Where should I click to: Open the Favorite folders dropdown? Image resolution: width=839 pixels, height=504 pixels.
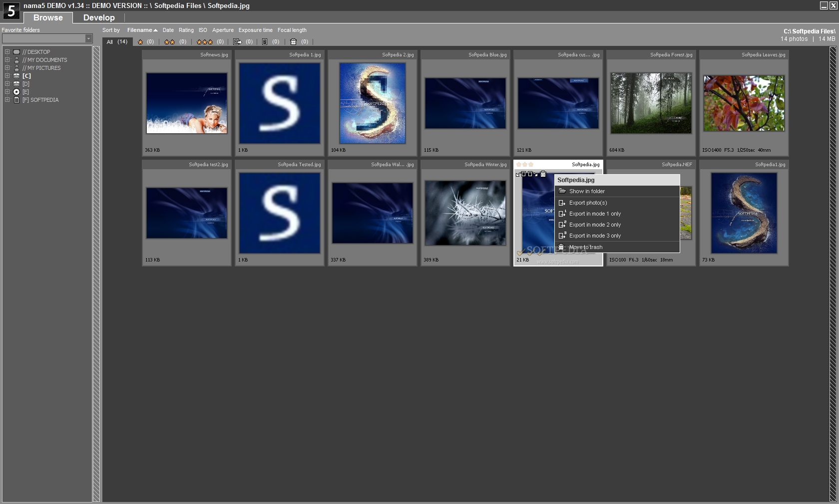pos(88,38)
